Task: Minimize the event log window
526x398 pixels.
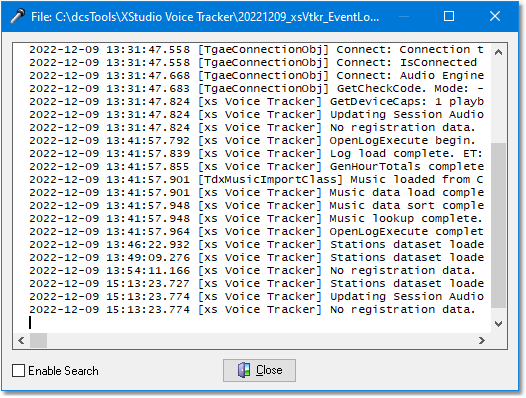Action: coord(404,16)
